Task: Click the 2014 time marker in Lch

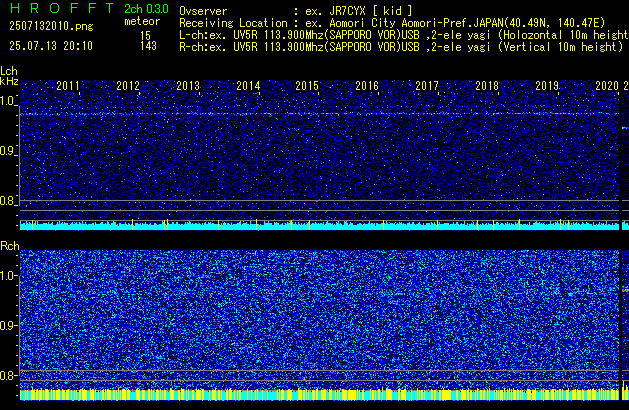Action: [x=248, y=86]
